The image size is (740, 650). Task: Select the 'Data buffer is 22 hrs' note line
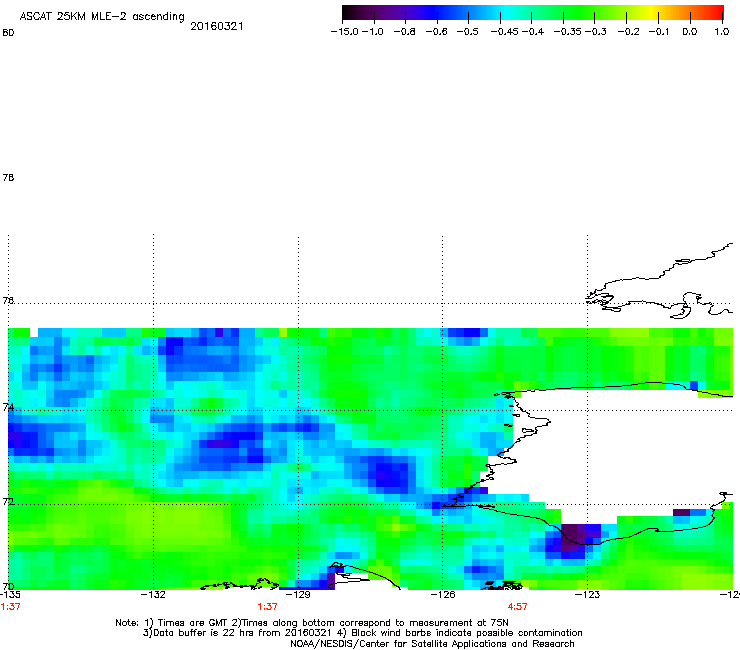point(362,633)
